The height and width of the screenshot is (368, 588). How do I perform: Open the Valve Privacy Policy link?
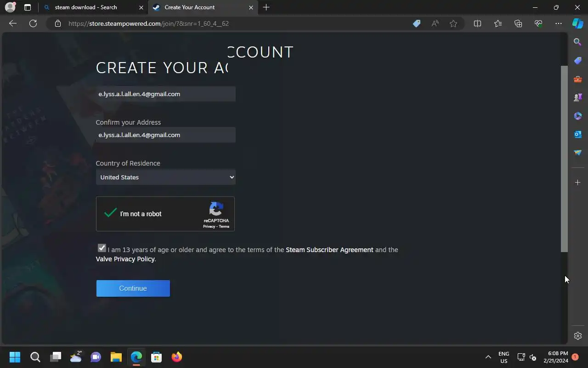(x=125, y=259)
